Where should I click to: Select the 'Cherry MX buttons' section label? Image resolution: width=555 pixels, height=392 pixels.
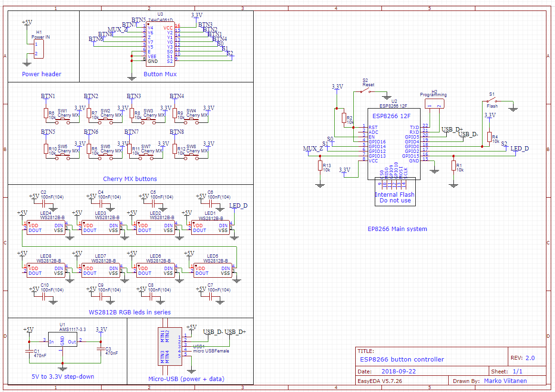coord(130,179)
